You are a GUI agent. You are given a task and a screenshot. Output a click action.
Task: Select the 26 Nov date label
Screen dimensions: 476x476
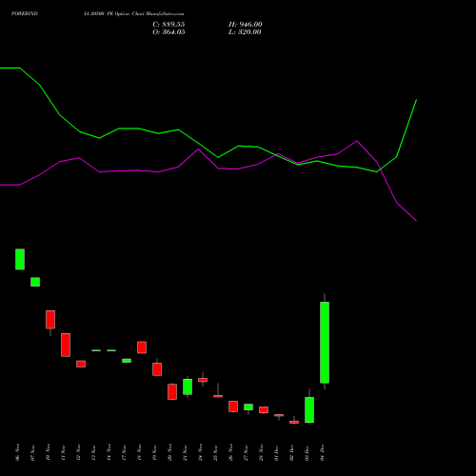coord(230,452)
